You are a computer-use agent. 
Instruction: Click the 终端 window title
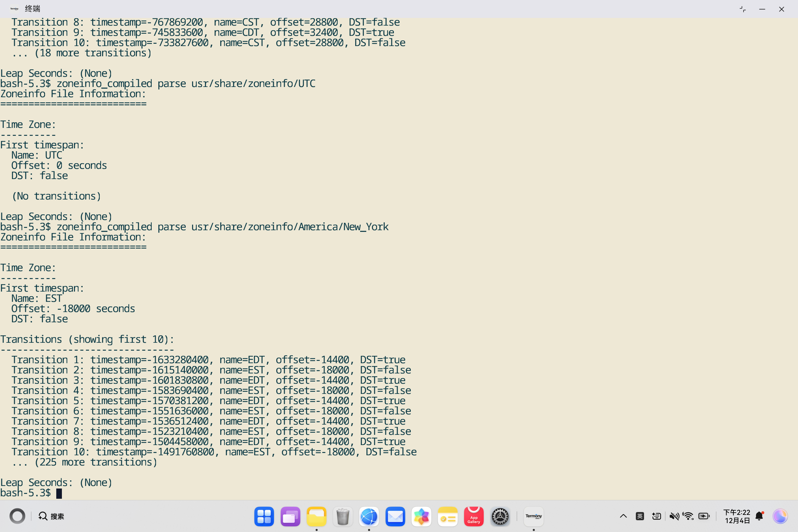click(32, 9)
